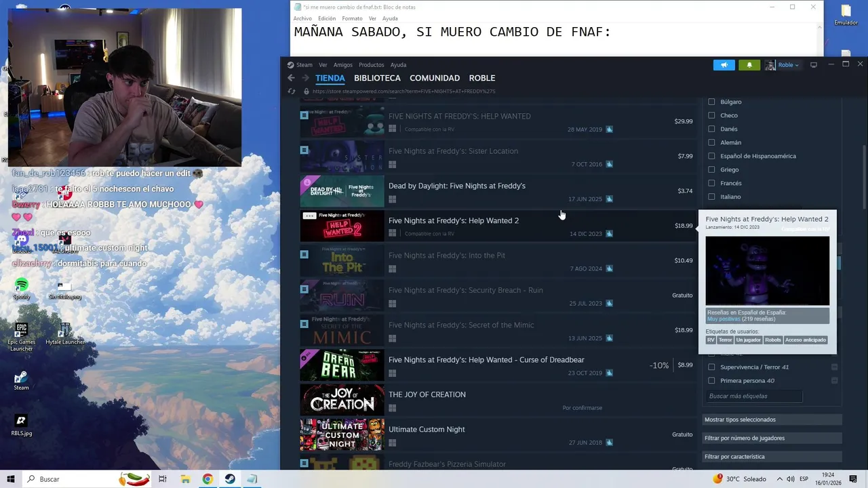The width and height of the screenshot is (868, 488).
Task: Open Dead by Daylight: Five Nights at Freddy's
Action: (497, 191)
